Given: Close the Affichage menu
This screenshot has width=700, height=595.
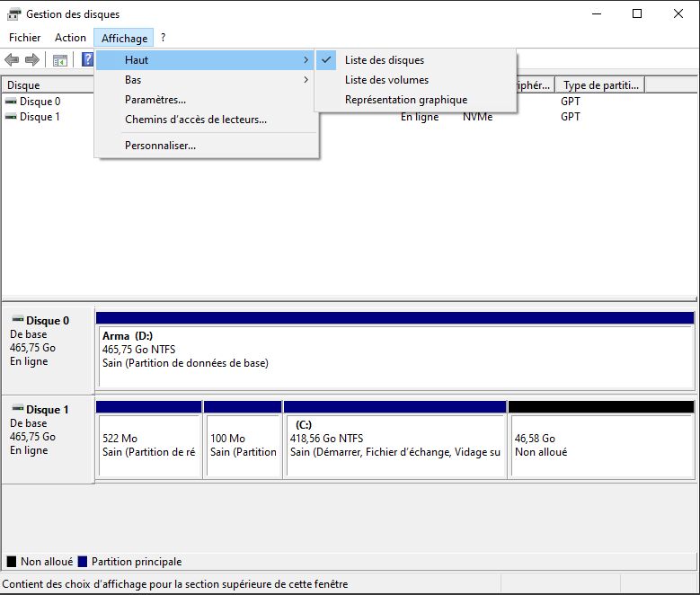Looking at the screenshot, I should pos(124,38).
